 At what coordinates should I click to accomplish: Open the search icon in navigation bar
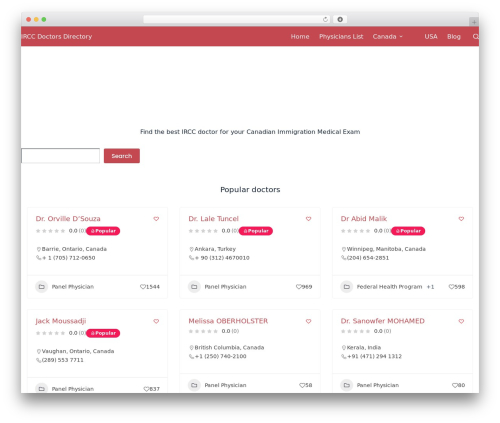476,36
